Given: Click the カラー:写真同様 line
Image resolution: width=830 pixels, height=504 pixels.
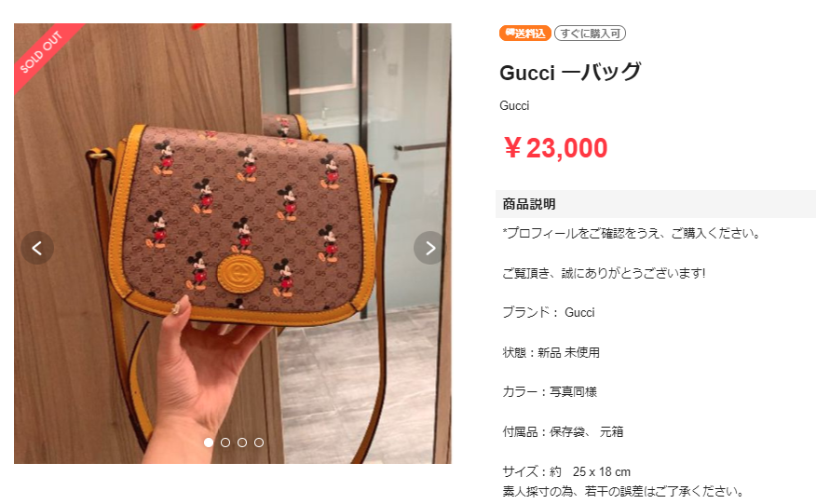Looking at the screenshot, I should coord(550,392).
